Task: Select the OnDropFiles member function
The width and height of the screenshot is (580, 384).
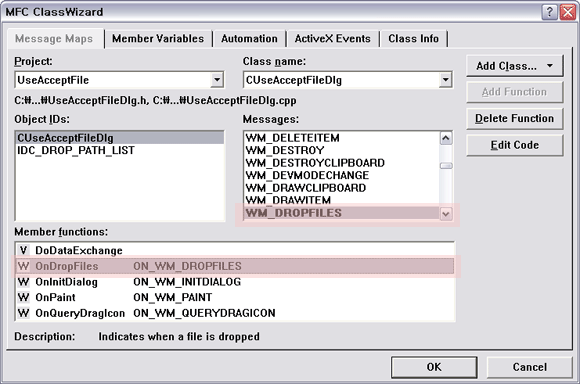Action: (235, 266)
